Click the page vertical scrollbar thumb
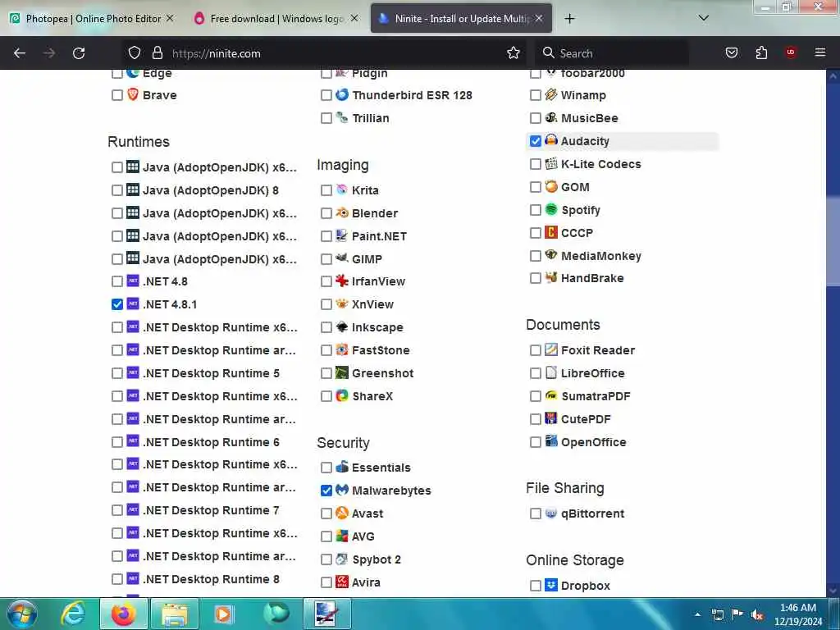 833,241
